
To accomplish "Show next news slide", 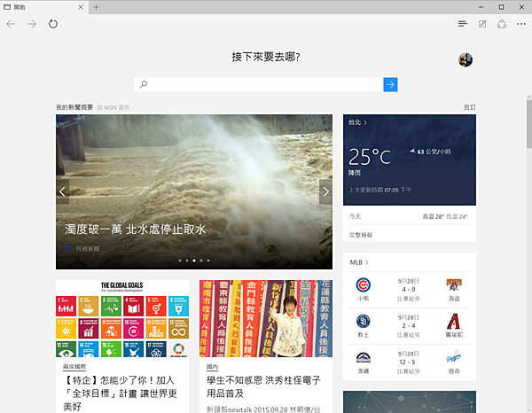I will point(325,192).
